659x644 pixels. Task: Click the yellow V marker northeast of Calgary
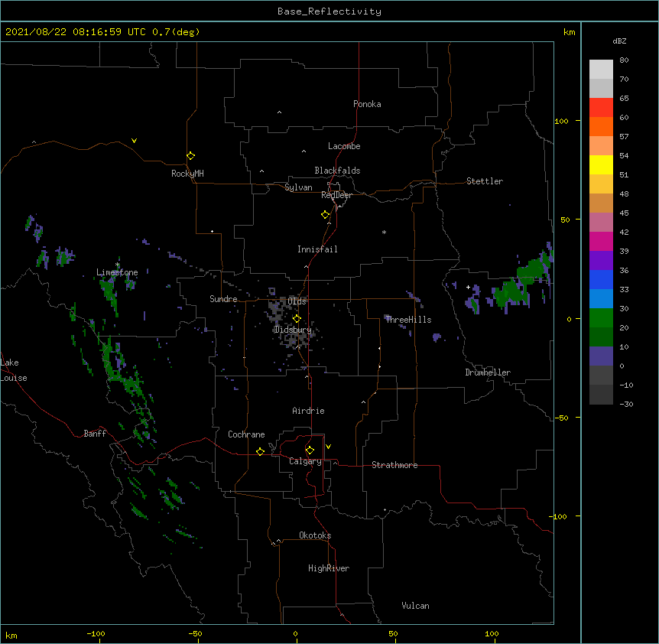[x=328, y=447]
